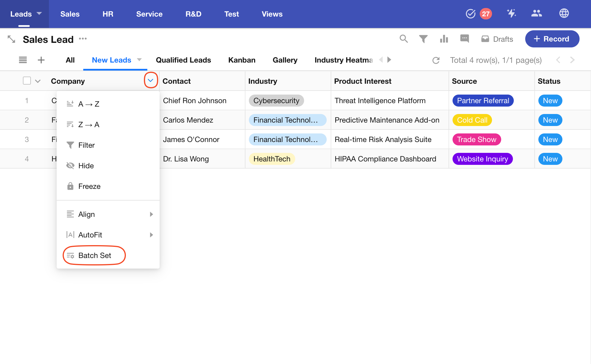The height and width of the screenshot is (364, 591).
Task: Open the AI sparkle lightning icon
Action: 511,13
